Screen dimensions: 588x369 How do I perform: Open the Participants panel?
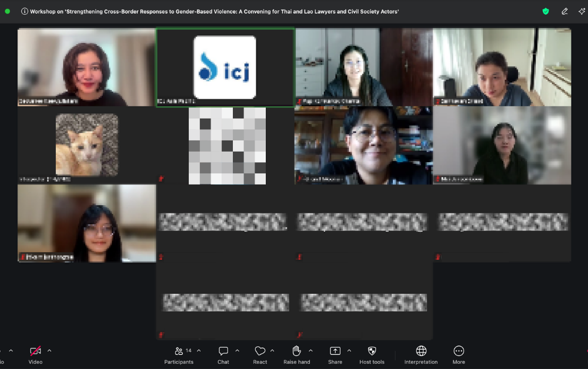[179, 355]
